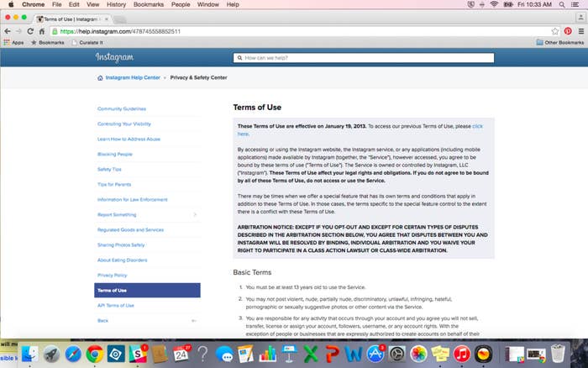The width and height of the screenshot is (588, 368).
Task: Open the View menu
Action: [x=92, y=4]
